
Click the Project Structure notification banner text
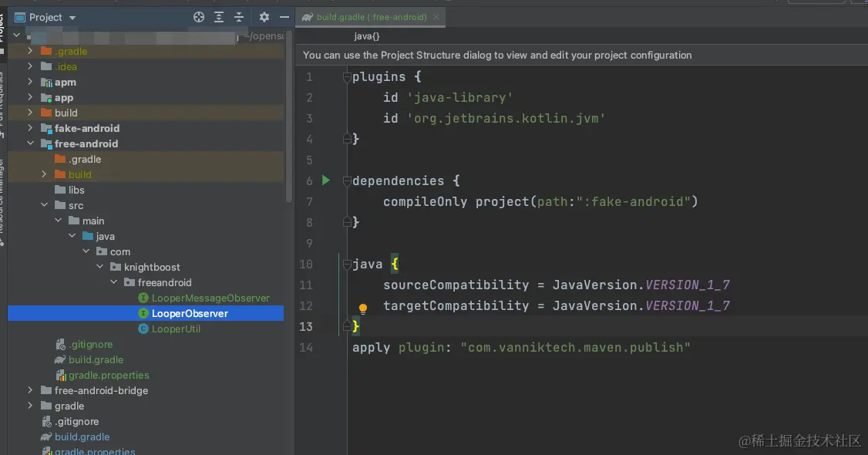pyautogui.click(x=497, y=56)
